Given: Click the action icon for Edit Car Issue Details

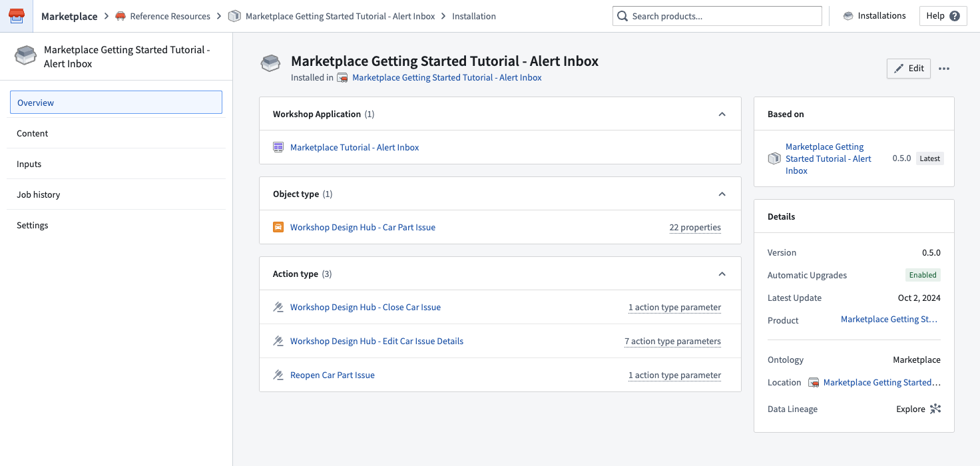Looking at the screenshot, I should pyautogui.click(x=278, y=341).
